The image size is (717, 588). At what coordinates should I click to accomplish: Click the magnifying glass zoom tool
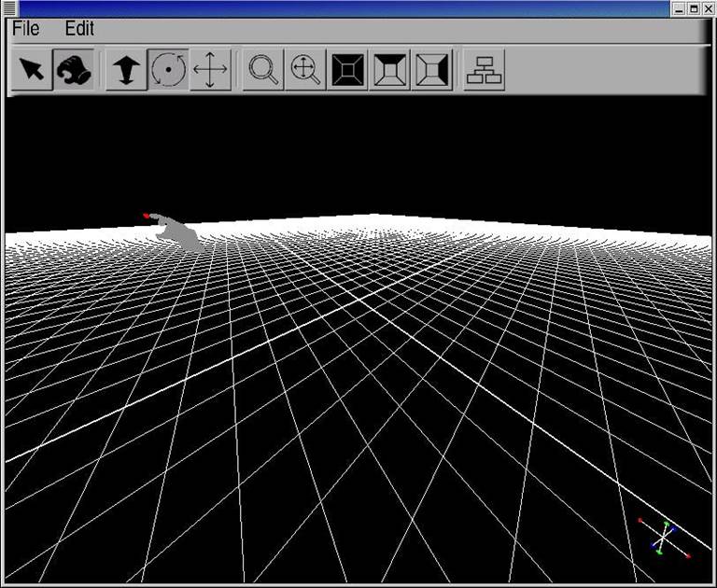click(263, 69)
